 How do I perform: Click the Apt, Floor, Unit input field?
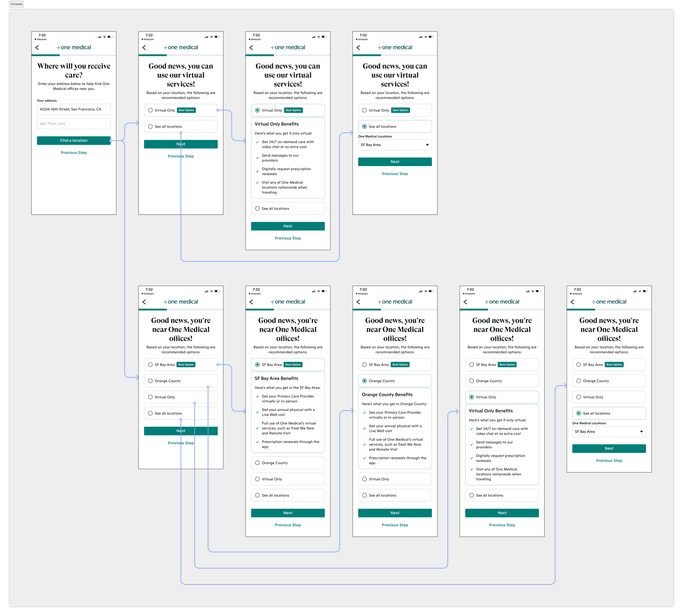(74, 123)
